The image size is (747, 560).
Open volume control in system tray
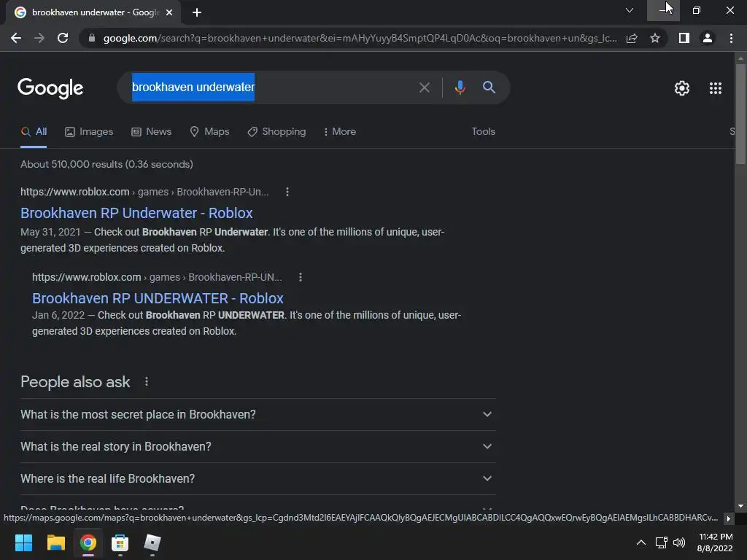(x=679, y=542)
